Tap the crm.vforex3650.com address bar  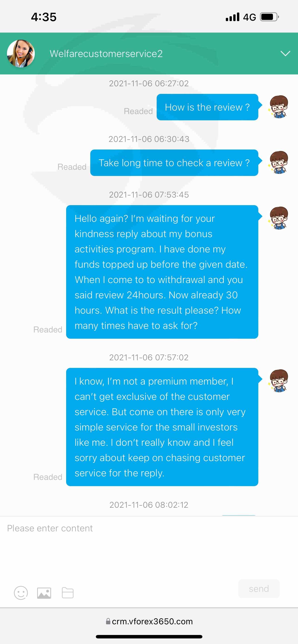[x=152, y=621]
